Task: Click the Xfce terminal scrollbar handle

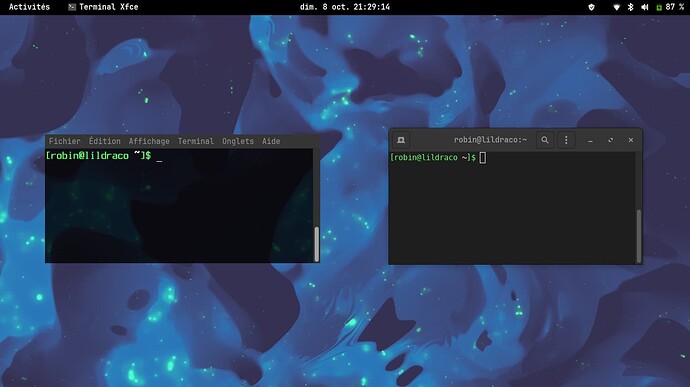Action: pos(316,244)
